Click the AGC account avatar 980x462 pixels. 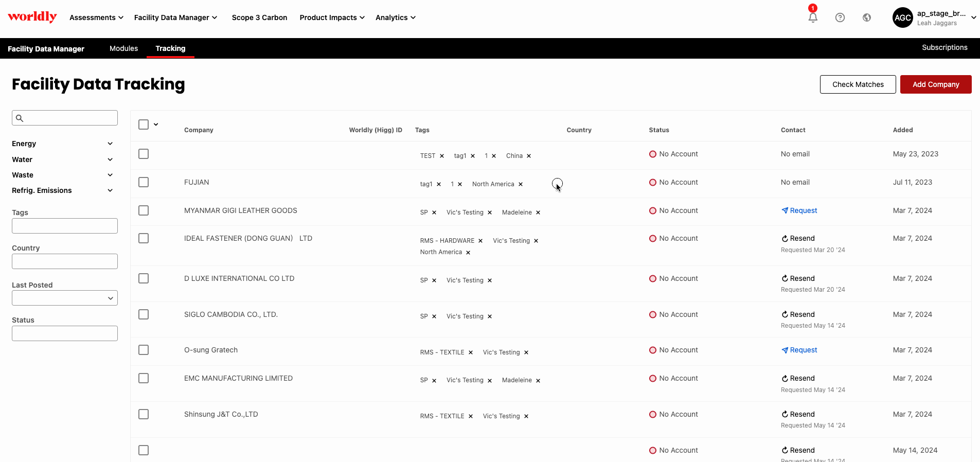(x=903, y=17)
